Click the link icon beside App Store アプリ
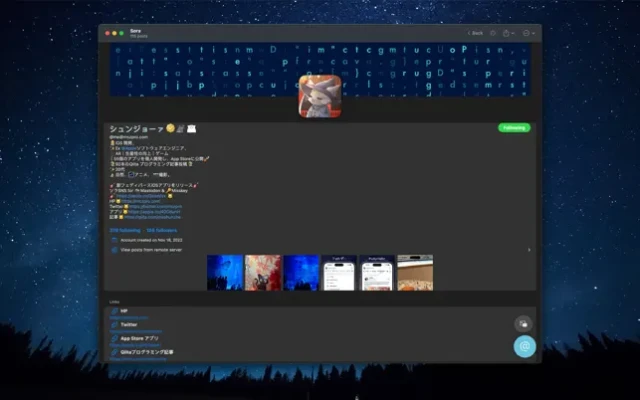 coord(115,338)
